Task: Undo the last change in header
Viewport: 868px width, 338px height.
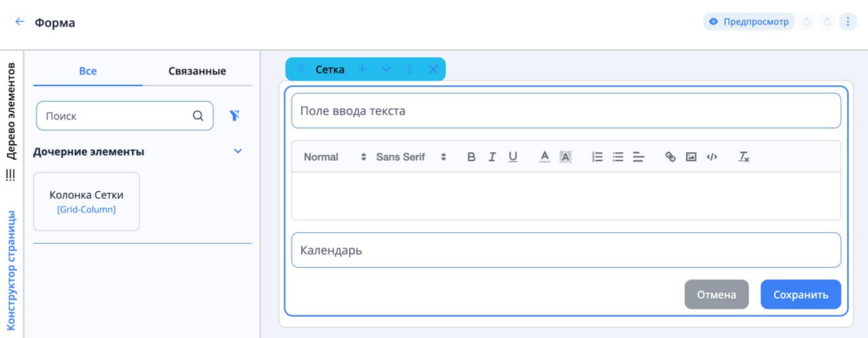Action: (x=806, y=22)
